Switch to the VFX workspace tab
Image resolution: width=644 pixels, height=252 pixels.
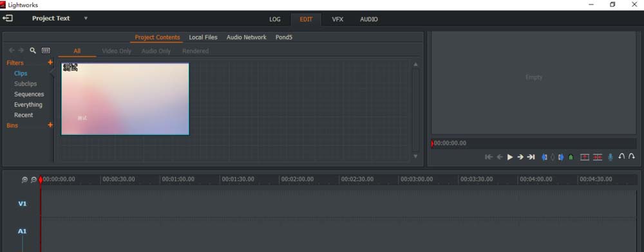[337, 19]
